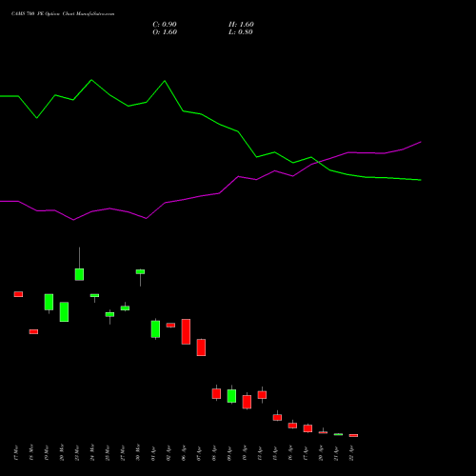
Task: Click where green and purple lines cross
Action: click(x=318, y=162)
